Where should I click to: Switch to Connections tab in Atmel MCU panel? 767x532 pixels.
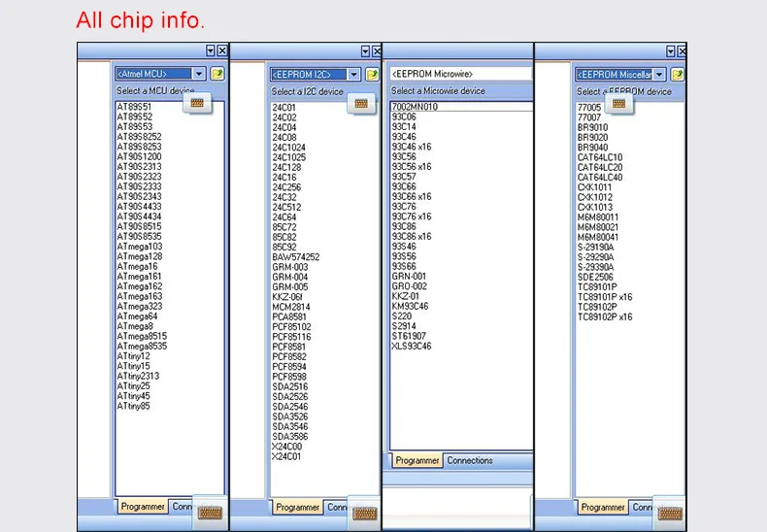coord(182,507)
